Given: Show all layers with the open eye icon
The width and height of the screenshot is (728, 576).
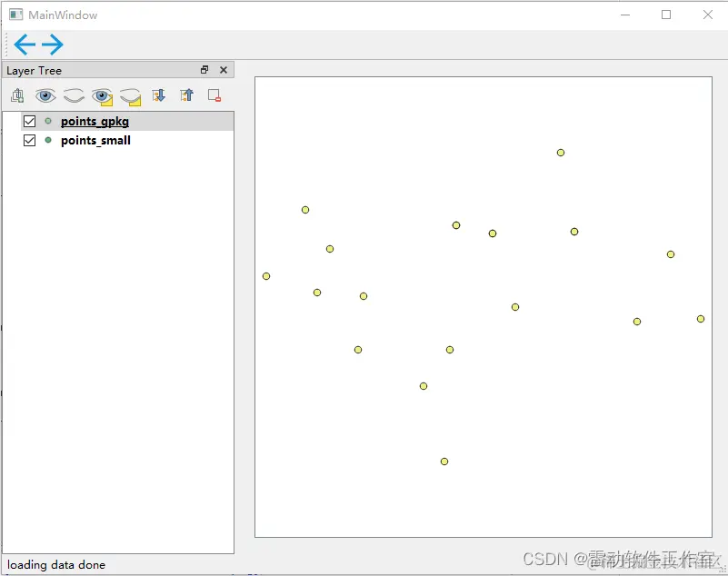Looking at the screenshot, I should coord(45,95).
